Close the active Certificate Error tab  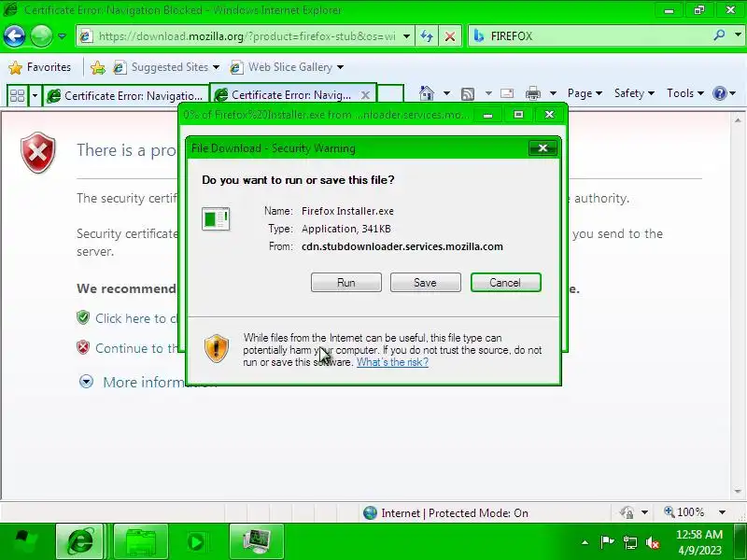click(x=365, y=95)
